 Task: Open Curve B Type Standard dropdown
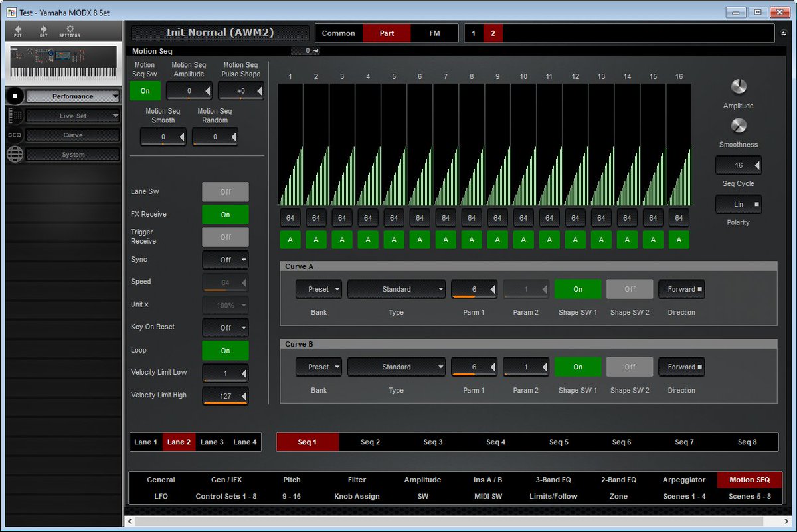click(397, 367)
